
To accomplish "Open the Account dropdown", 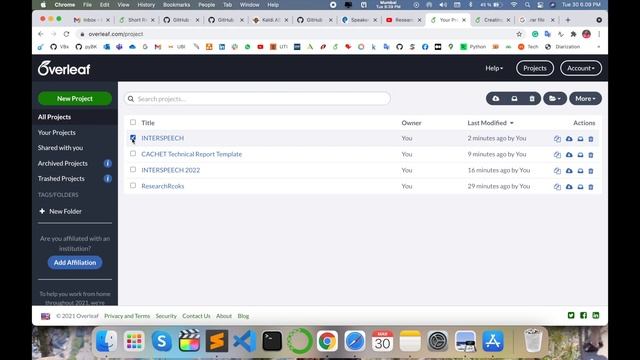I will (581, 68).
